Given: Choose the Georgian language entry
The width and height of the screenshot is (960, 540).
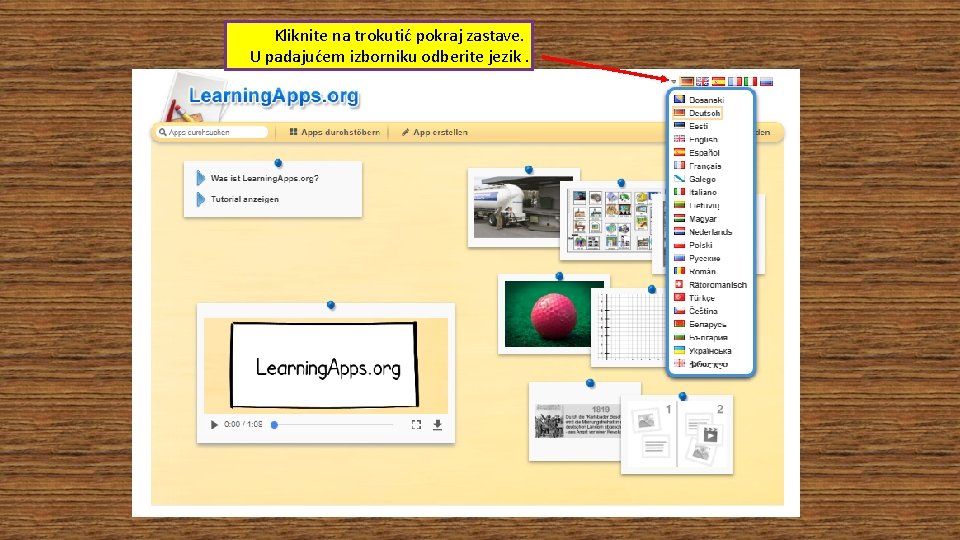Looking at the screenshot, I should 701,364.
